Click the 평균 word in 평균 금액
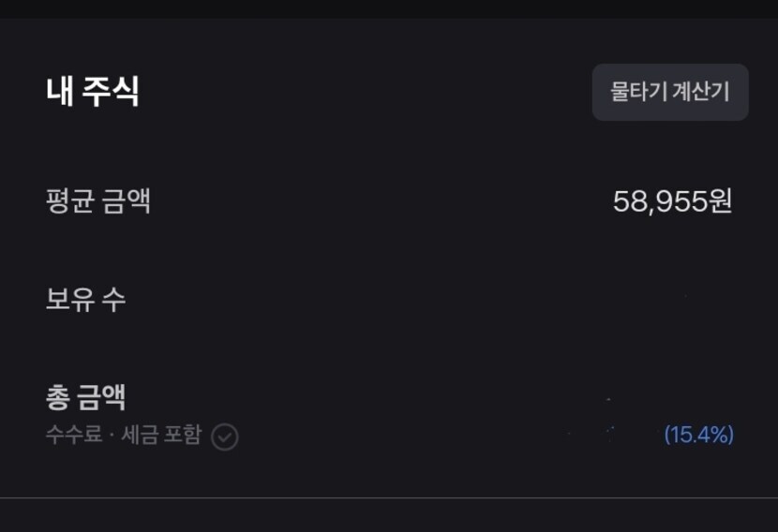 pyautogui.click(x=70, y=201)
